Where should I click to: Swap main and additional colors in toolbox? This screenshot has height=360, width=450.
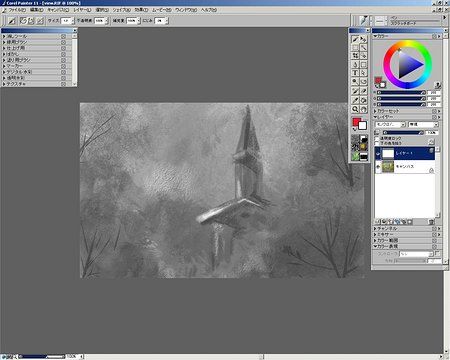[x=354, y=129]
